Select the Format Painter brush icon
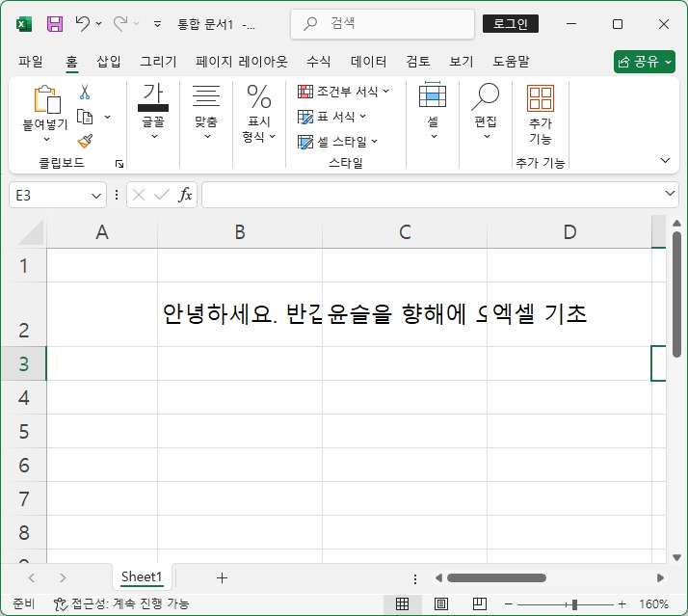The height and width of the screenshot is (616, 688). coord(85,142)
